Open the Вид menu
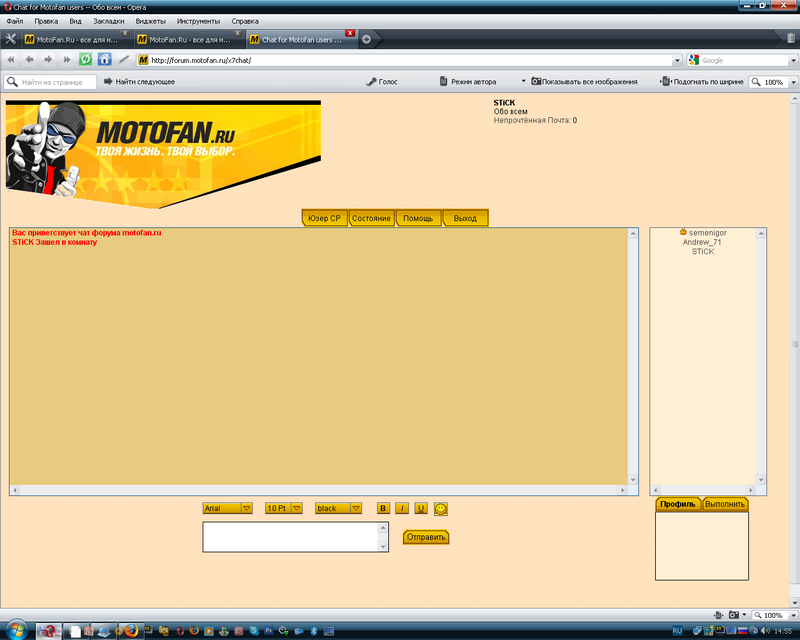Image resolution: width=800 pixels, height=640 pixels. [76, 21]
